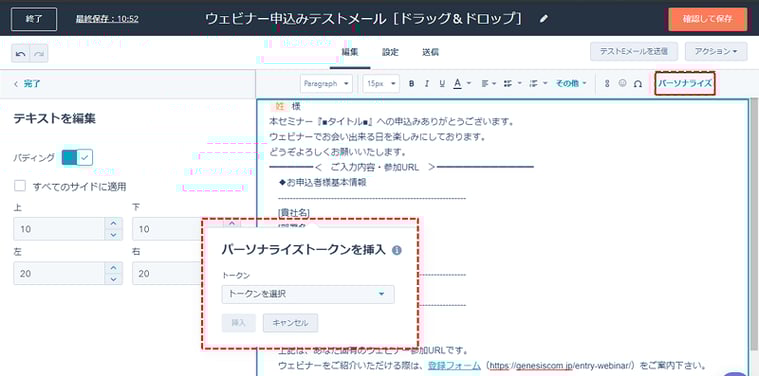Click the redo arrow icon
This screenshot has width=759, height=376.
pos(39,54)
